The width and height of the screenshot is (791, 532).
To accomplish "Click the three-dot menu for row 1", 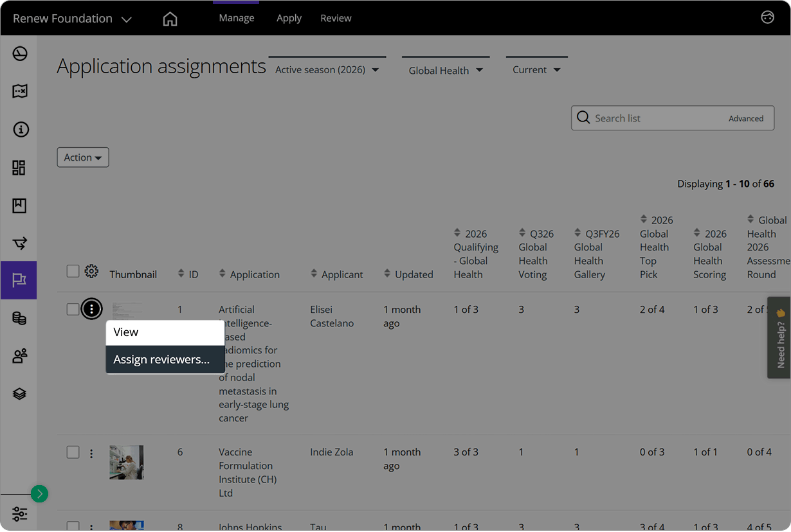I will click(91, 310).
